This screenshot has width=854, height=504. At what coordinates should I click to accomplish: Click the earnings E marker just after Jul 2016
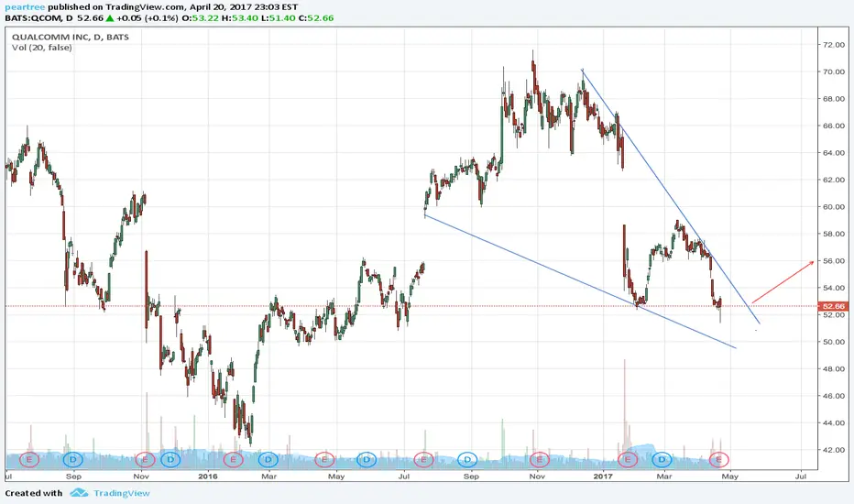point(423,459)
